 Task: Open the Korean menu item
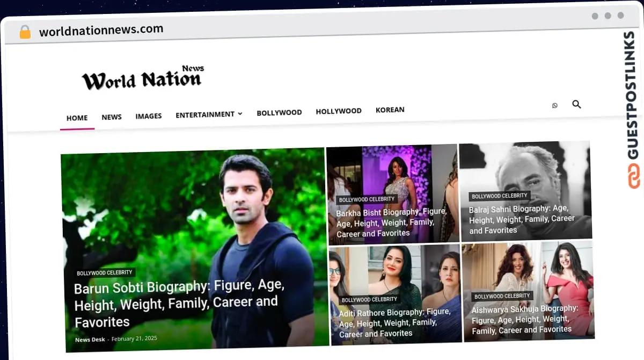tap(390, 110)
